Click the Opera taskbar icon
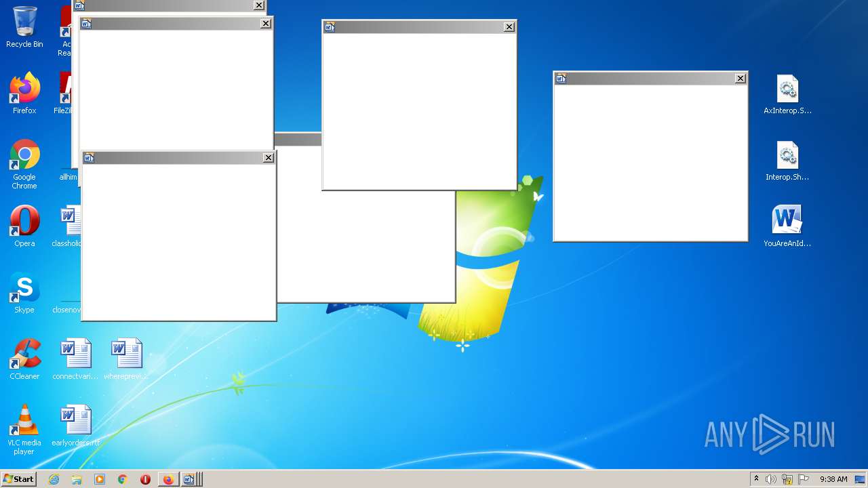The width and height of the screenshot is (868, 488). click(x=145, y=479)
